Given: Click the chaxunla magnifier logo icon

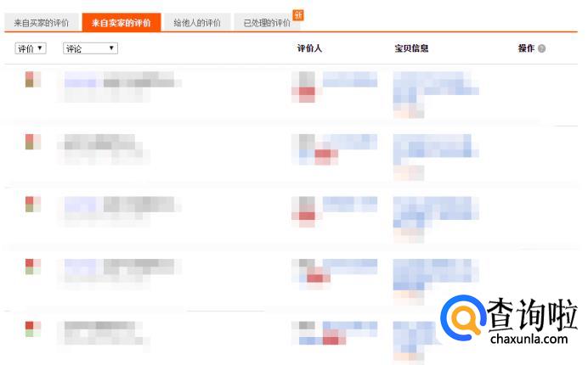Looking at the screenshot, I should (463, 317).
